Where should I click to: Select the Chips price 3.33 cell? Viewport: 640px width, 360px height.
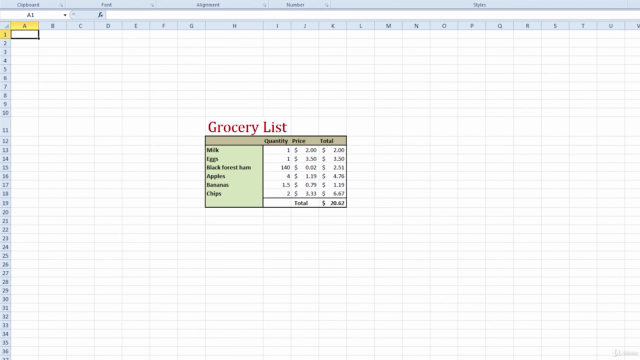305,193
